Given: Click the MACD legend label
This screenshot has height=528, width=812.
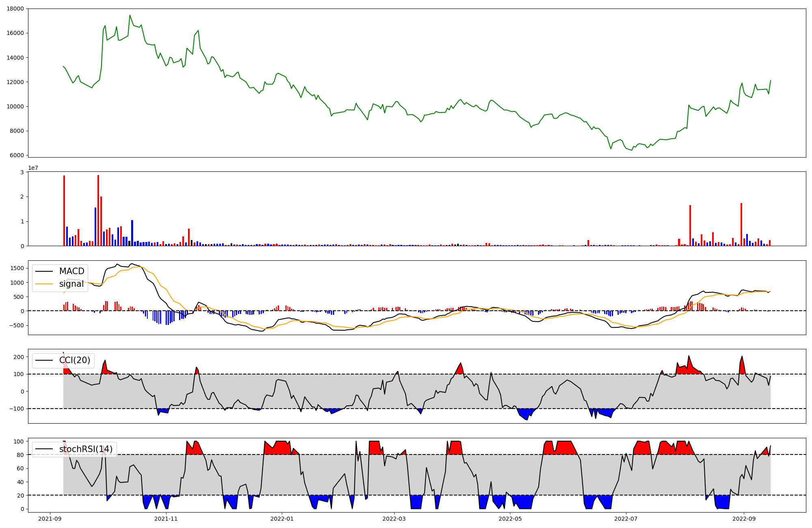Looking at the screenshot, I should coord(71,271).
